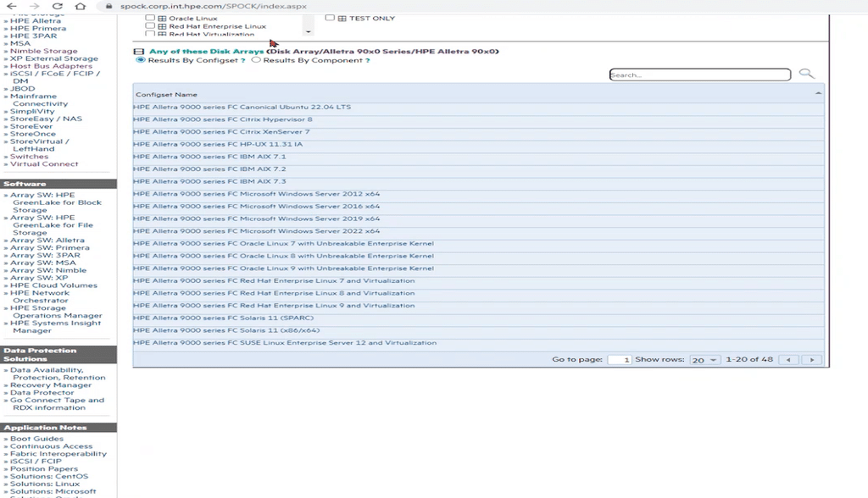
Task: Tick the Red Hat Enterprise Linux checkbox
Action: pos(150,26)
